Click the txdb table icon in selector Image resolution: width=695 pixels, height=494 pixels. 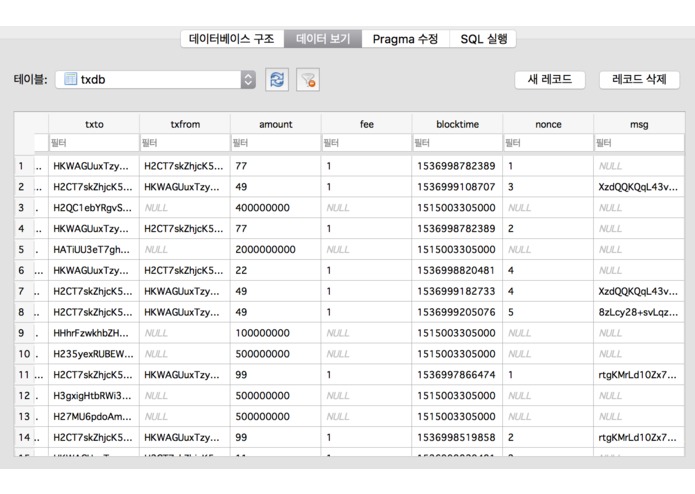[70, 79]
